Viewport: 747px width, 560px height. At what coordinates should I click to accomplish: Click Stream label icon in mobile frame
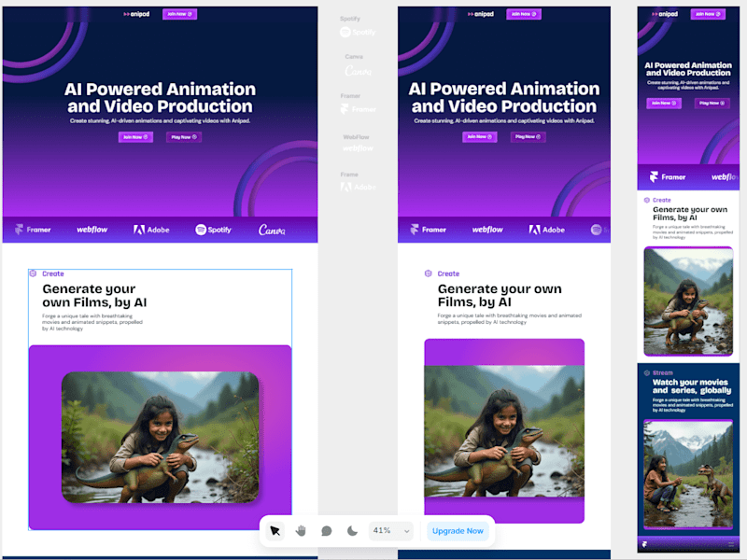coord(646,372)
